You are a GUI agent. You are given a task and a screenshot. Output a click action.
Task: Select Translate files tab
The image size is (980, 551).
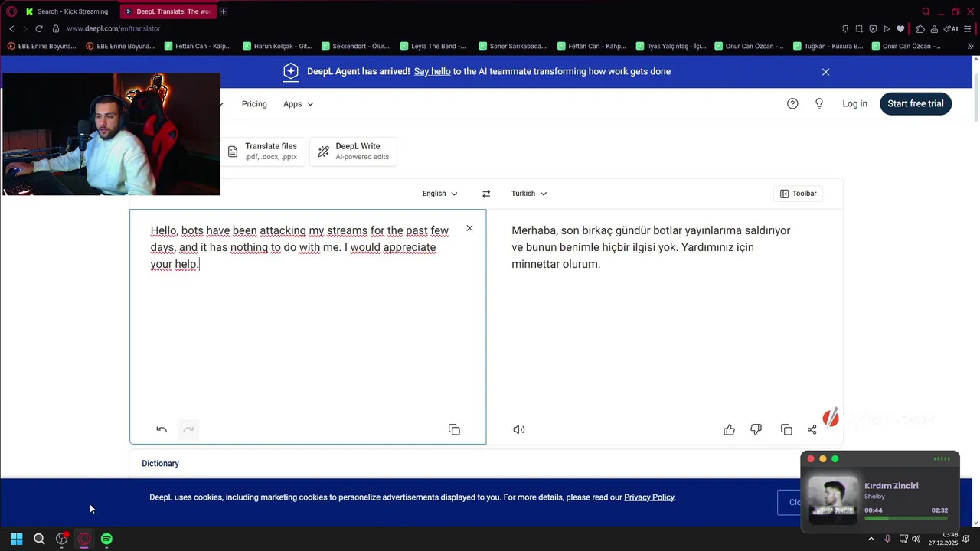pos(263,151)
